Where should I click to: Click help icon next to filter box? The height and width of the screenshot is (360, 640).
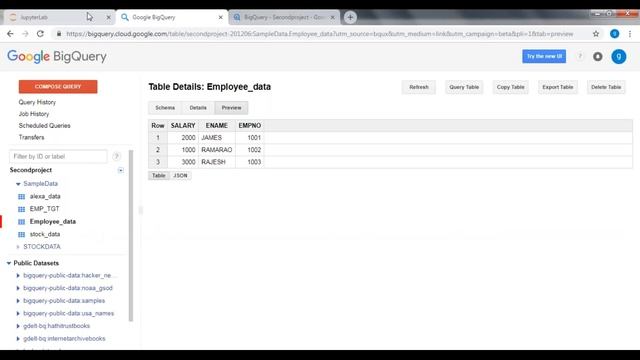point(116,156)
